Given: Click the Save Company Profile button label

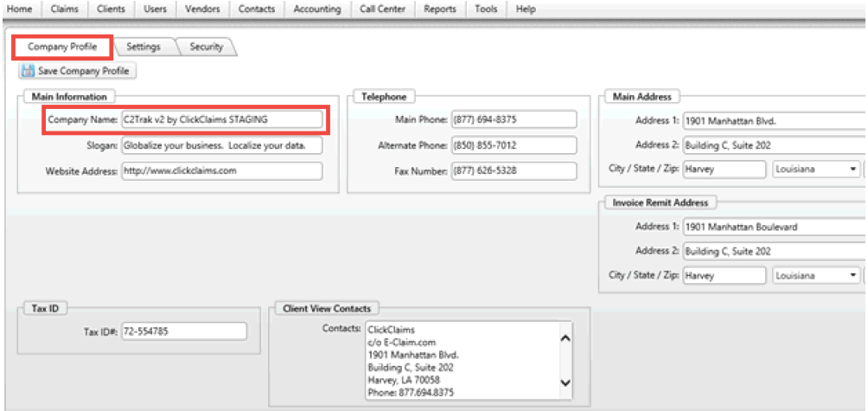Looking at the screenshot, I should click(84, 71).
